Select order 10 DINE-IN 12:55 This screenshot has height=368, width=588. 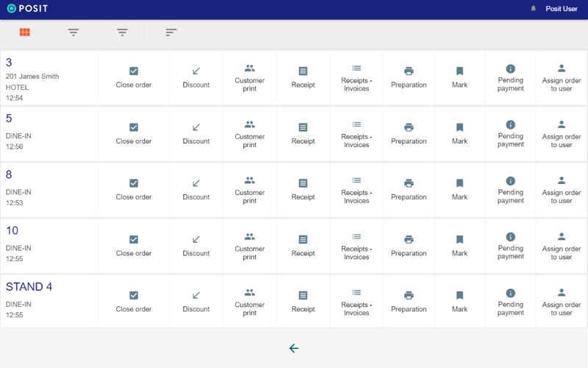[49, 247]
